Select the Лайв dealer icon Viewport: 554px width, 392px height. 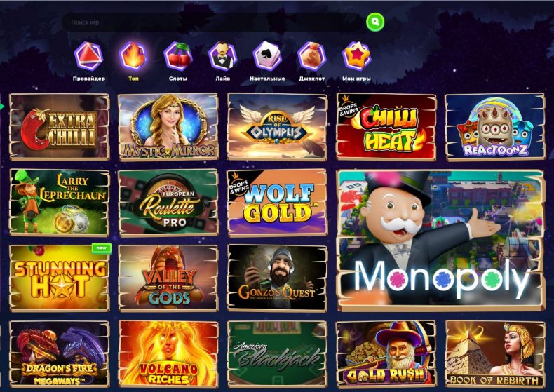222,56
